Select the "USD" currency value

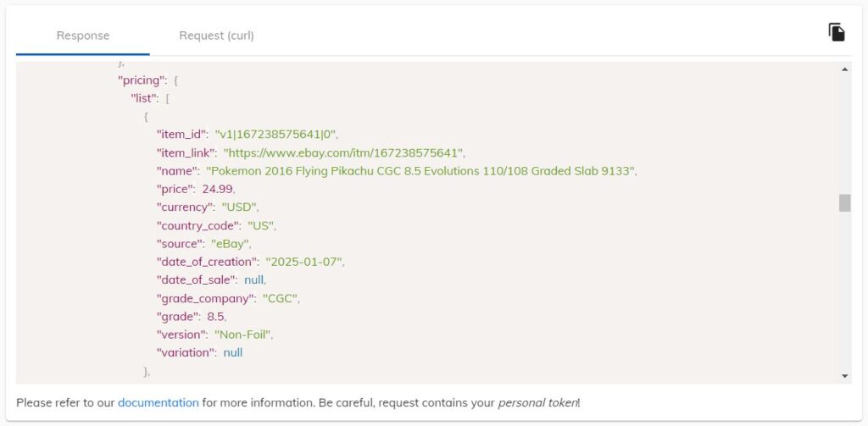click(240, 207)
